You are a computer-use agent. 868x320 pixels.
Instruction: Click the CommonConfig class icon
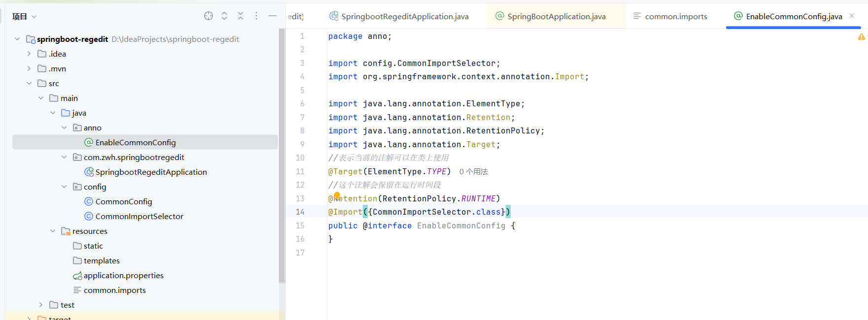(89, 201)
